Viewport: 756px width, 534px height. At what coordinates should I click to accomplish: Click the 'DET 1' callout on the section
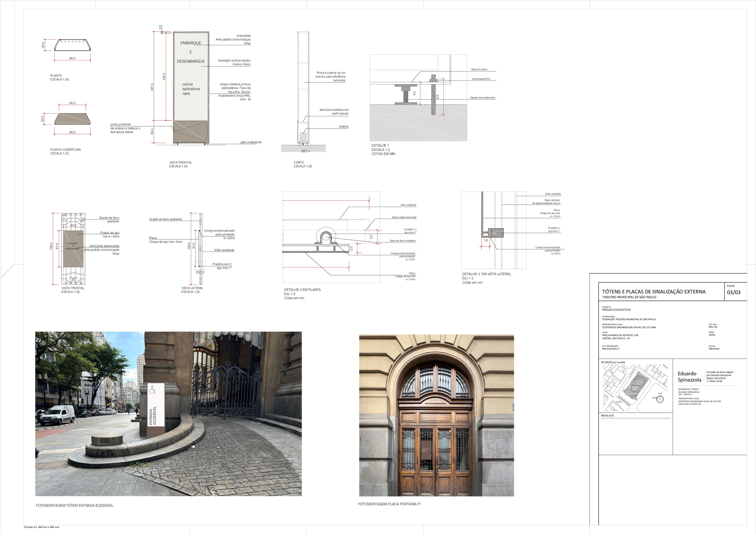point(306,151)
